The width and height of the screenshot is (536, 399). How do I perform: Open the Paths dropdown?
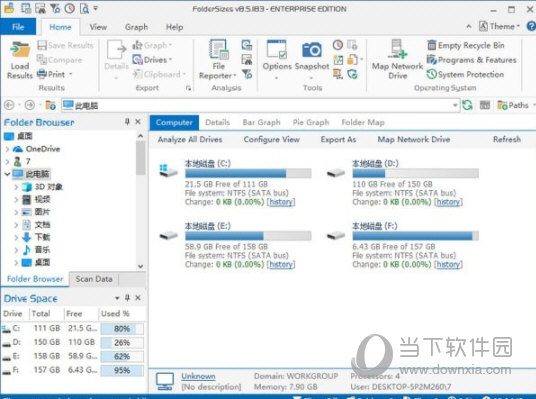pyautogui.click(x=516, y=105)
